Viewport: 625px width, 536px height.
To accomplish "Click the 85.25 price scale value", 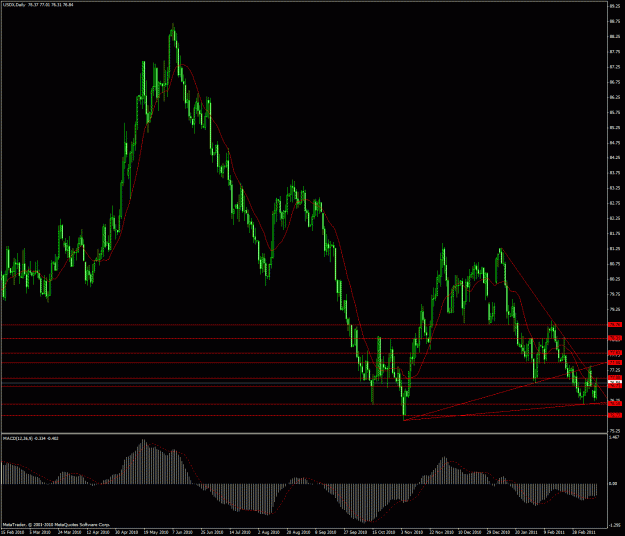I will pos(615,128).
